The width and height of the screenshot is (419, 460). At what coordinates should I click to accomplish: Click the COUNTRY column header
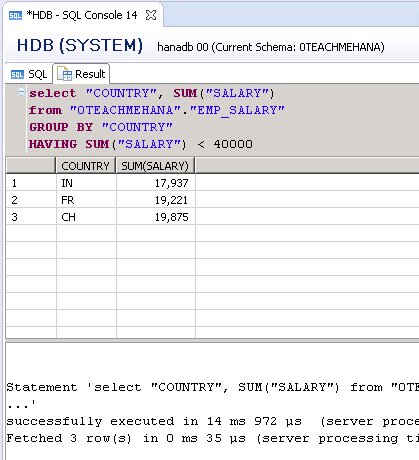(x=86, y=166)
